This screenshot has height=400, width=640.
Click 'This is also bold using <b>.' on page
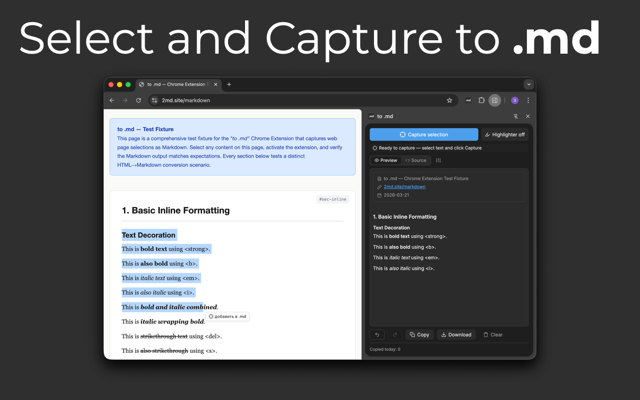tap(160, 264)
